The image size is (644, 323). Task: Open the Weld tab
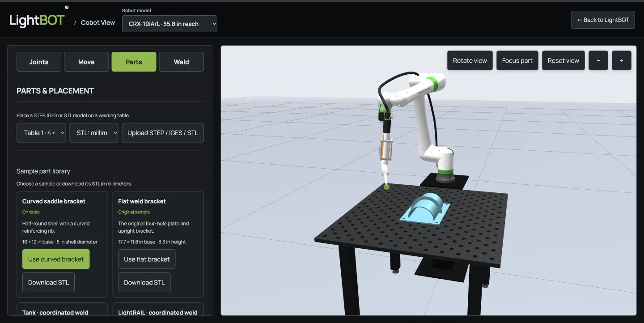(181, 62)
